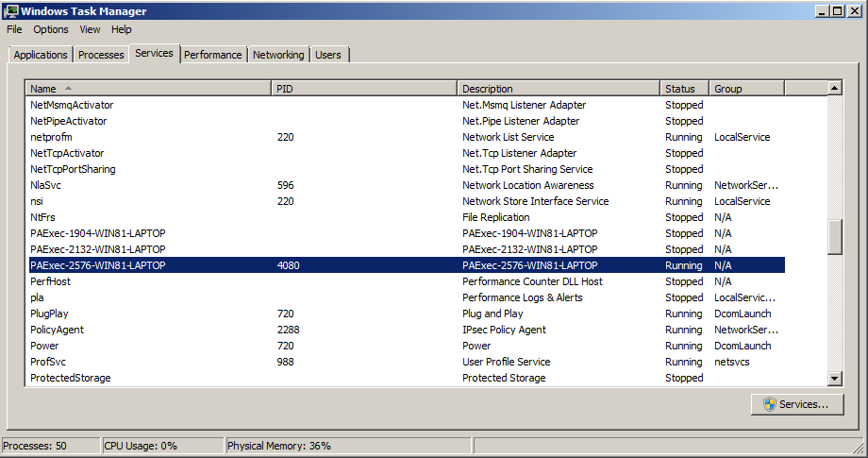Click the User Profile Service description
This screenshot has height=458, width=868.
507,363
